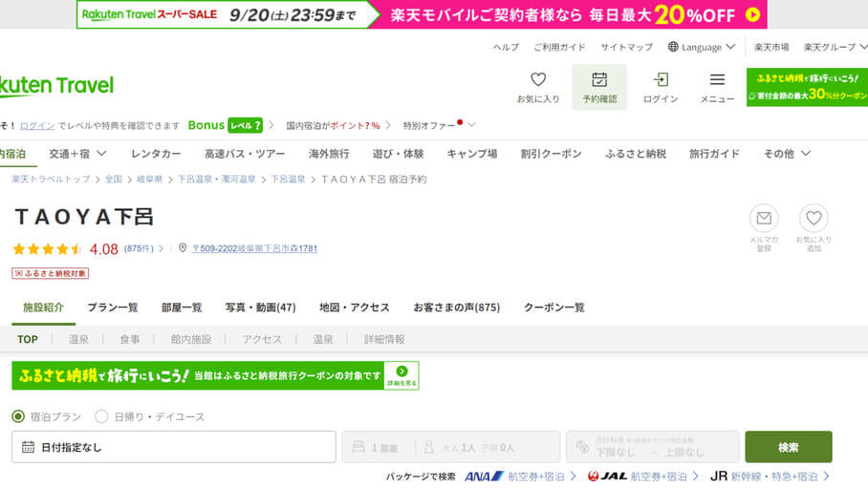Open the メニュー hamburger icon
The image size is (868, 489).
717,79
